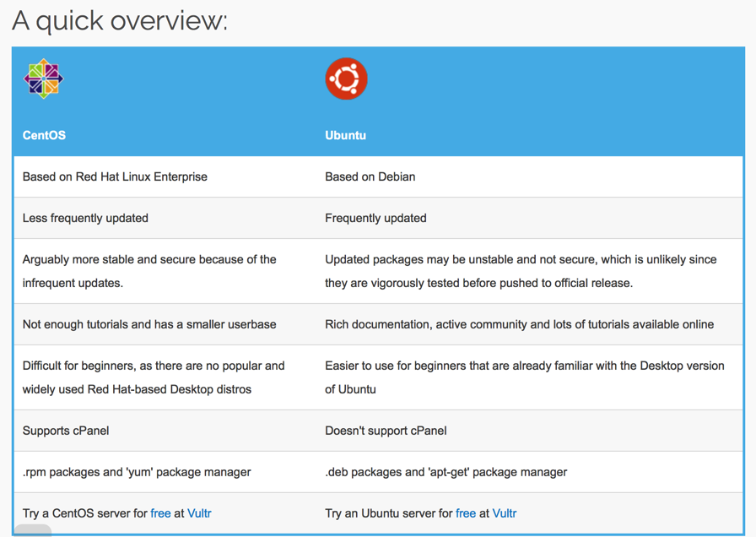Click the horizontal scrollbar thumb below the table
The image size is (756, 537).
pos(32,530)
